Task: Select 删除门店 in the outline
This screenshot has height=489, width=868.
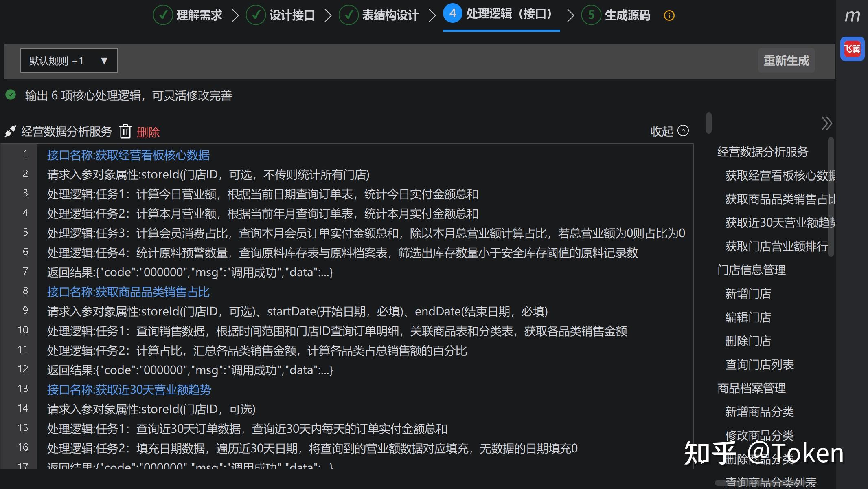Action: (748, 341)
